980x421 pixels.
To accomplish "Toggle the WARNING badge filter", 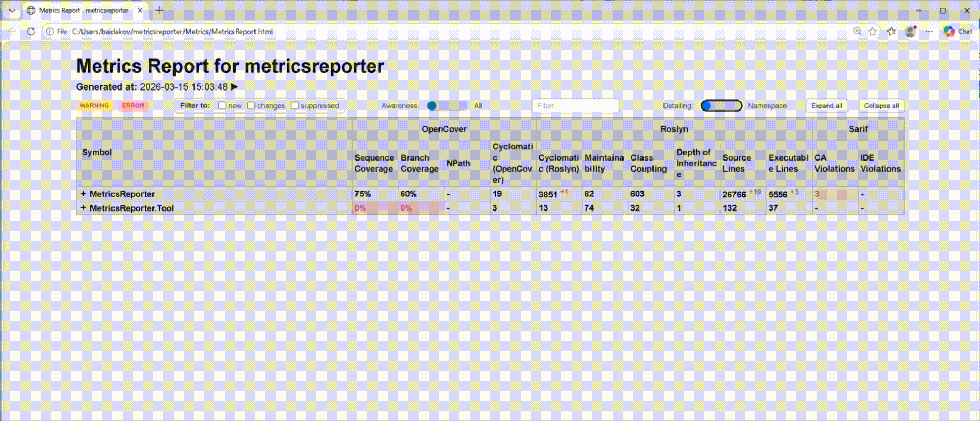I will [x=94, y=106].
